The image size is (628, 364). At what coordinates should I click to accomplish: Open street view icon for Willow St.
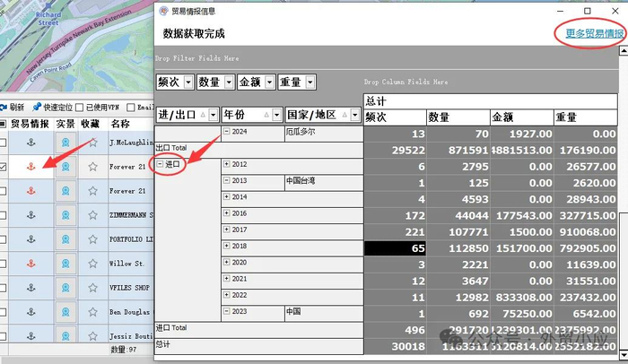point(65,264)
